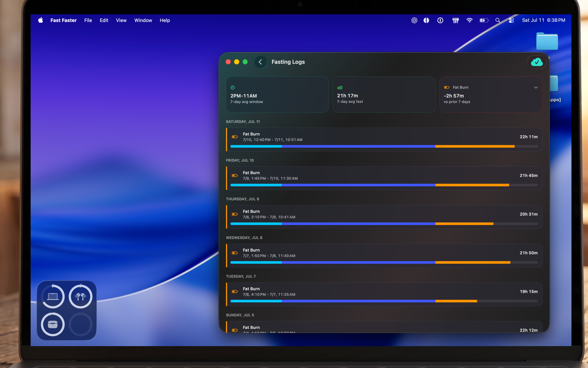
Task: Open the Window menu
Action: click(143, 20)
